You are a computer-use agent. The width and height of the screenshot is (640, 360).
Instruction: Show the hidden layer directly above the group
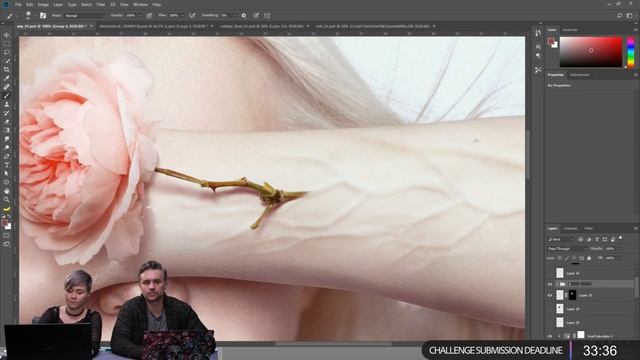tap(550, 273)
